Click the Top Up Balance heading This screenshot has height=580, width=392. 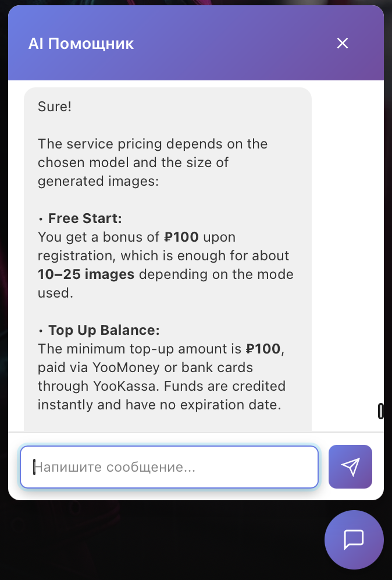104,330
